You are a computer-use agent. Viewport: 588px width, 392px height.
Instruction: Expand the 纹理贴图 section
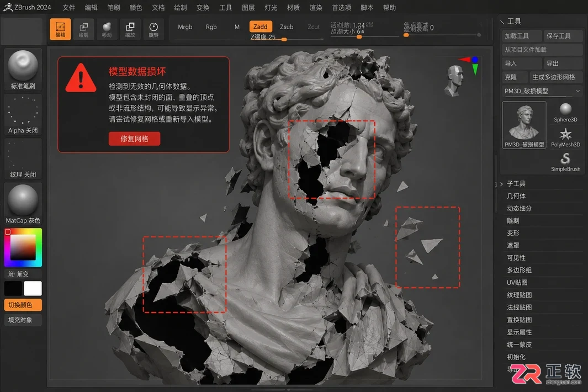pos(519,295)
